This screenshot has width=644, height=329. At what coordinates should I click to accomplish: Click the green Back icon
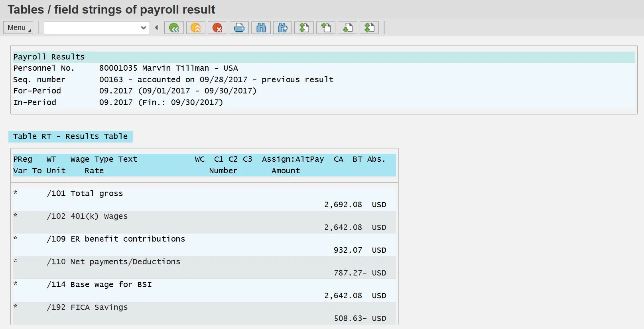click(174, 28)
